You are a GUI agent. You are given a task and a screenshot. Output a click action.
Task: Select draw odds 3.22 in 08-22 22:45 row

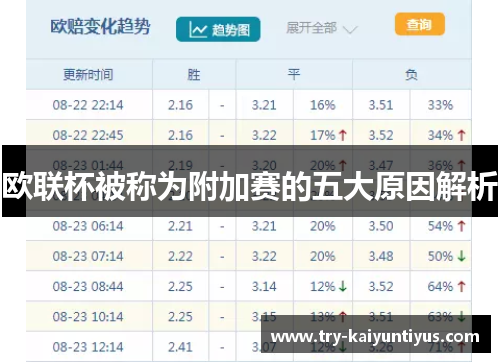264,135
